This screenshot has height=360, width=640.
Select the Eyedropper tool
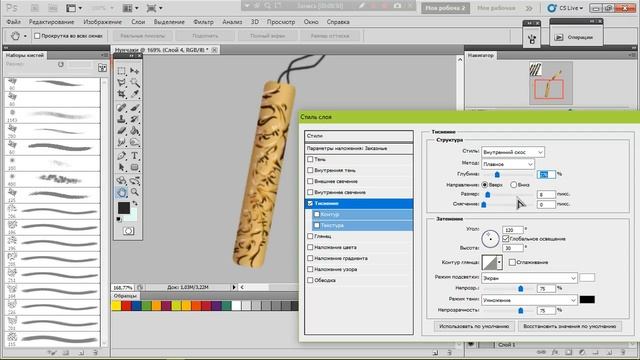point(135,94)
